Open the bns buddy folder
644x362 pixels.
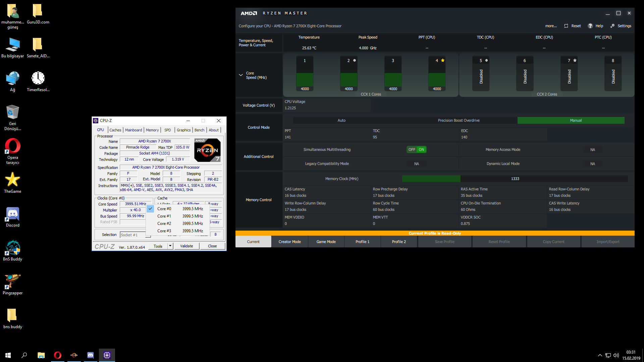[13, 319]
